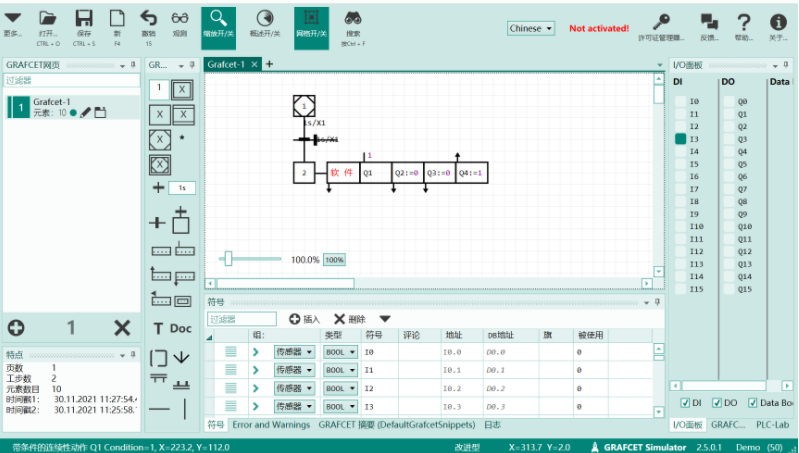Open the feedback chat icon
This screenshot has width=799, height=453.
point(709,21)
